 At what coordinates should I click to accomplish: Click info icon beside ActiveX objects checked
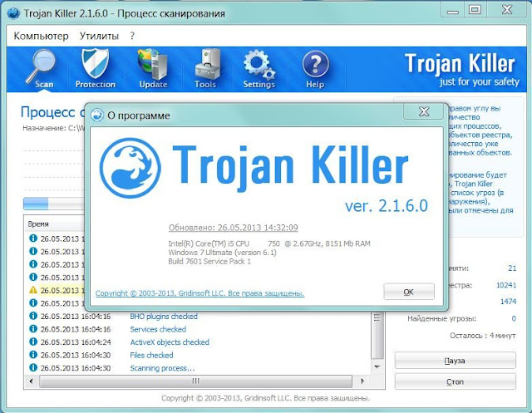coord(33,342)
